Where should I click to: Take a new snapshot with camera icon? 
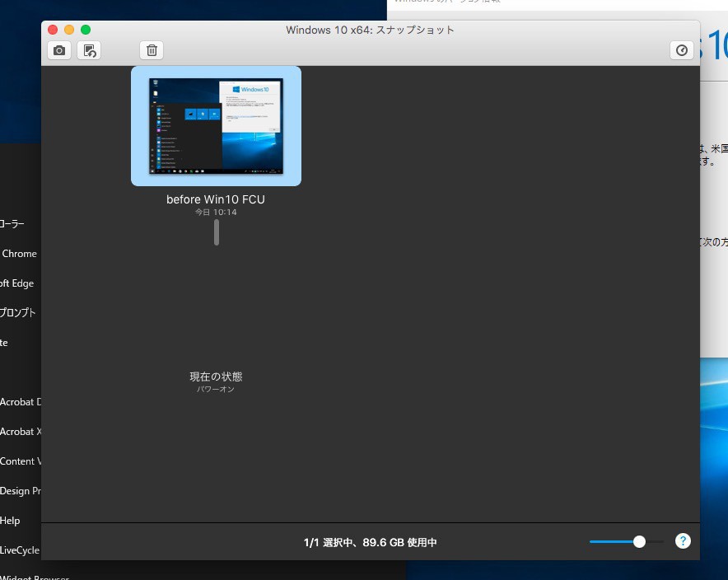(59, 50)
